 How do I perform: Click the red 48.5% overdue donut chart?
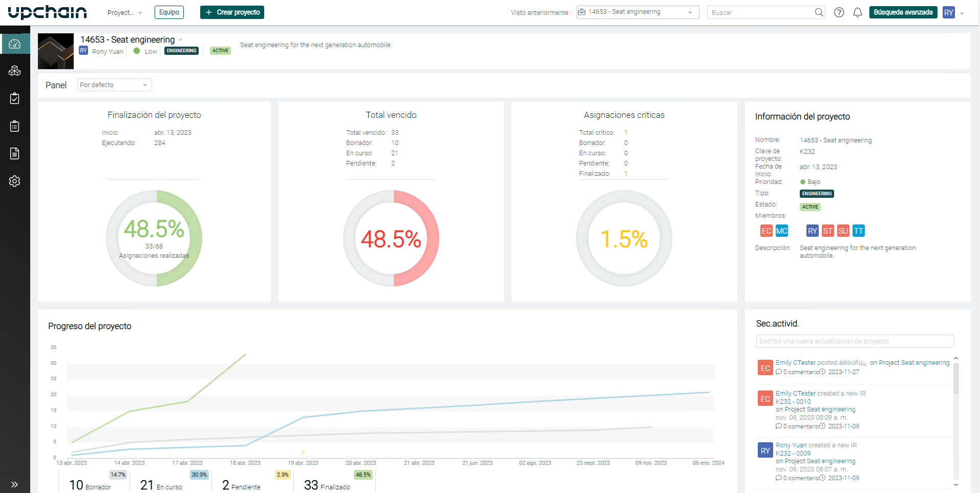coord(391,238)
